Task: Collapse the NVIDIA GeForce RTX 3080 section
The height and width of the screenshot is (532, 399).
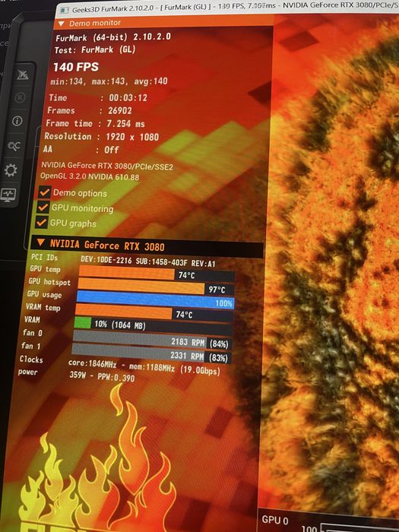Action: click(41, 242)
